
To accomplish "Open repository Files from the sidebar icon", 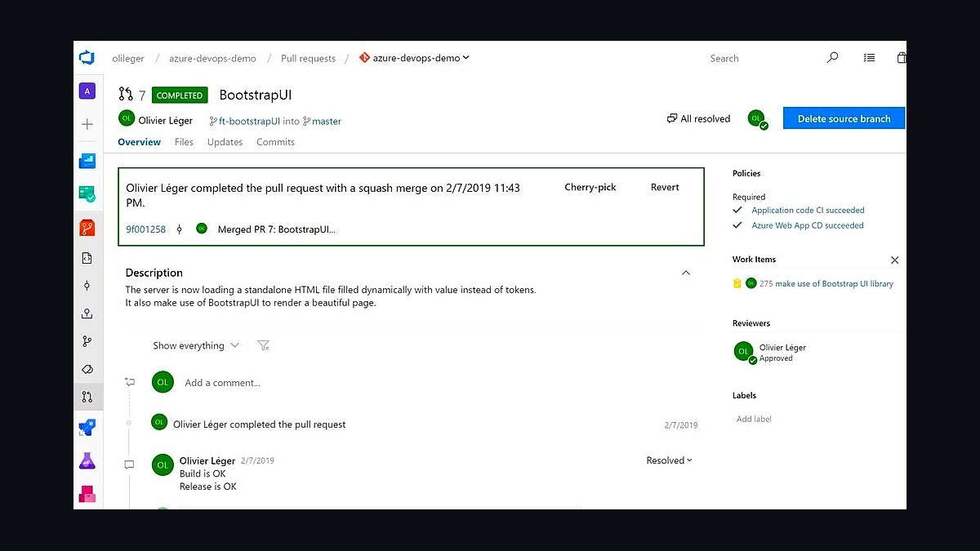I will tap(87, 259).
